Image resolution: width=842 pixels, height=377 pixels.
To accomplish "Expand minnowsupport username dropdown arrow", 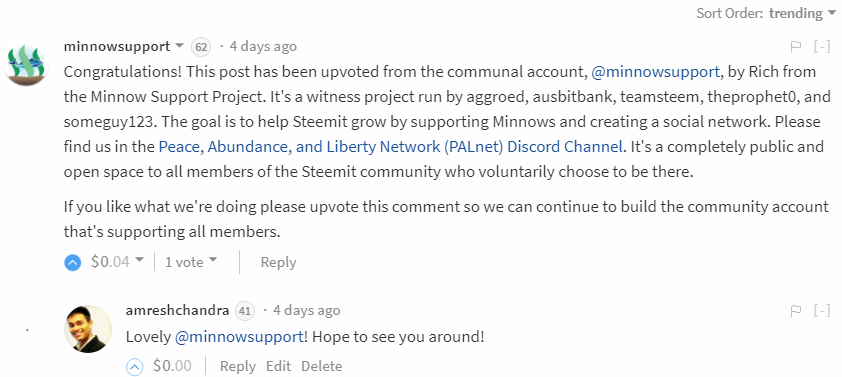I will (179, 46).
